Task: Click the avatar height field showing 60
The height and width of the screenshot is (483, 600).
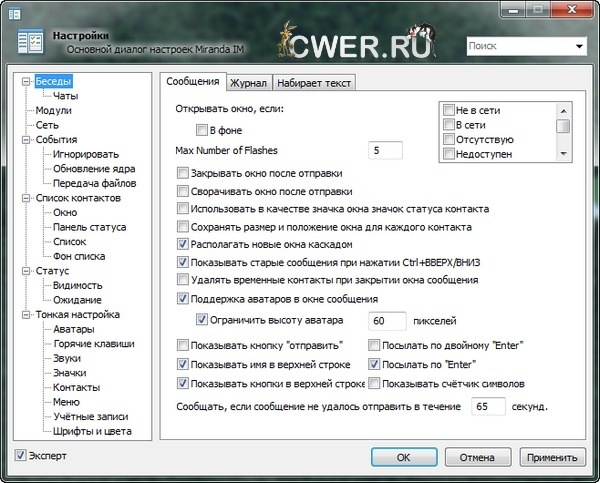Action: (387, 321)
